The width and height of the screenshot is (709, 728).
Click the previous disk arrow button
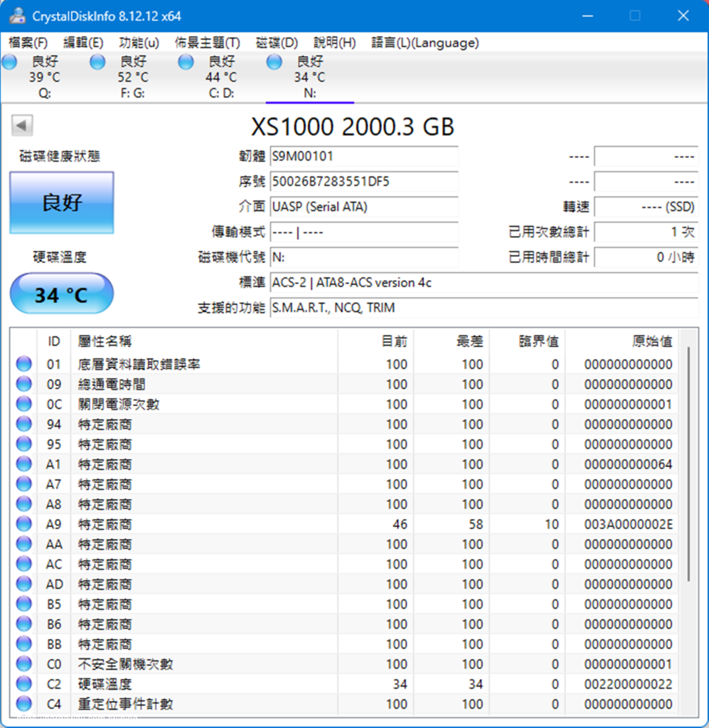click(22, 125)
